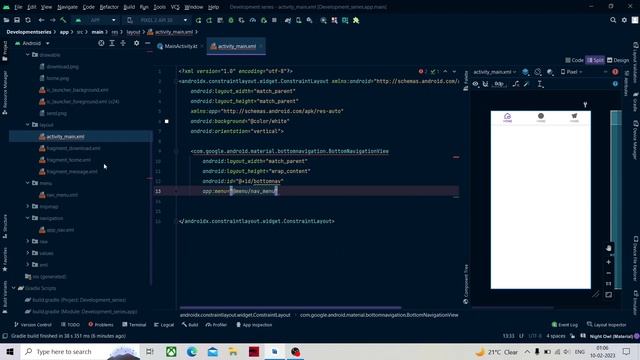Click the Collapse All icon in Project panel
Image resolution: width=640 pixels, height=360 pixels.
pos(123,43)
